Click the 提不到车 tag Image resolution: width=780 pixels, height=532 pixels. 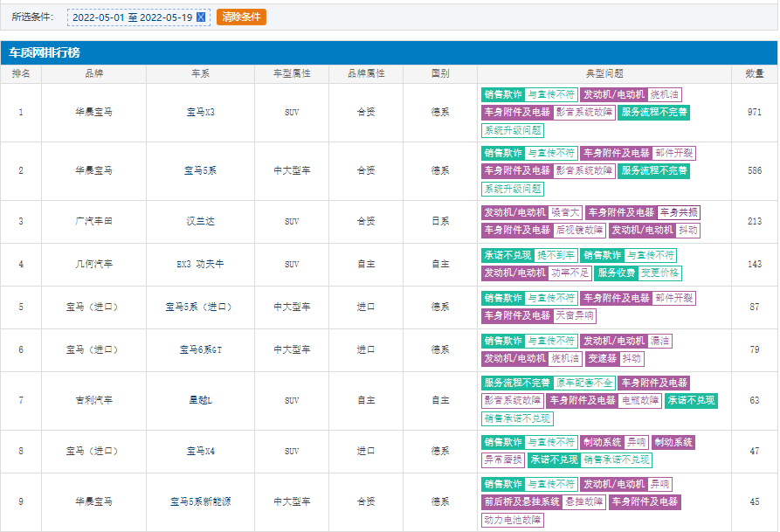pyautogui.click(x=556, y=255)
